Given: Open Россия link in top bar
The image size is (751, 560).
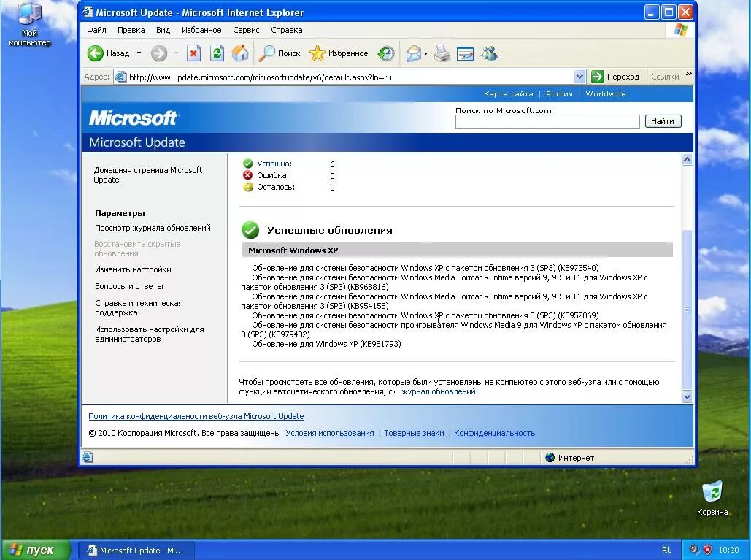Looking at the screenshot, I should pyautogui.click(x=559, y=94).
